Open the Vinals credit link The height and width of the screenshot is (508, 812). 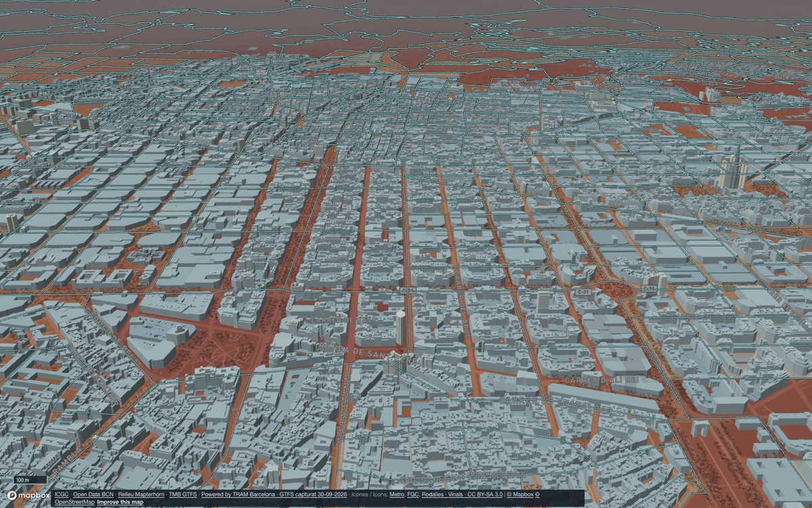(455, 494)
